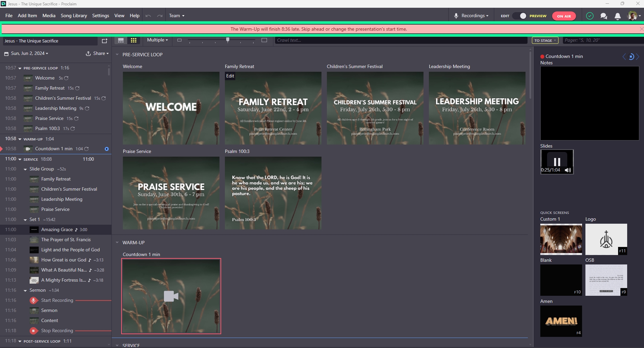Open the File menu
The width and height of the screenshot is (644, 348).
click(x=9, y=16)
